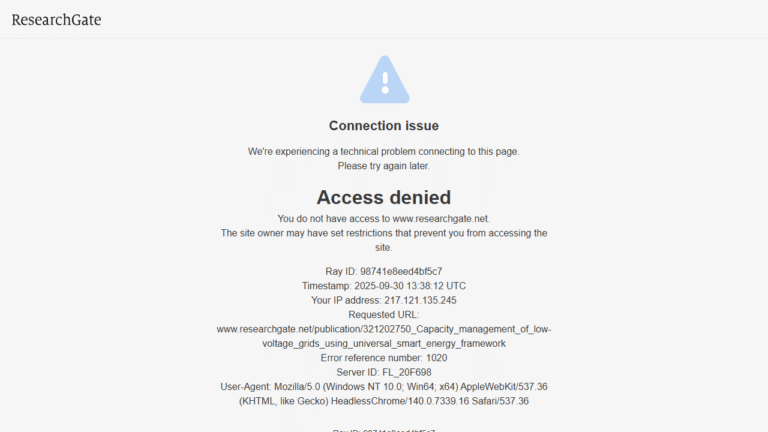Click the Access denied heading

point(384,197)
